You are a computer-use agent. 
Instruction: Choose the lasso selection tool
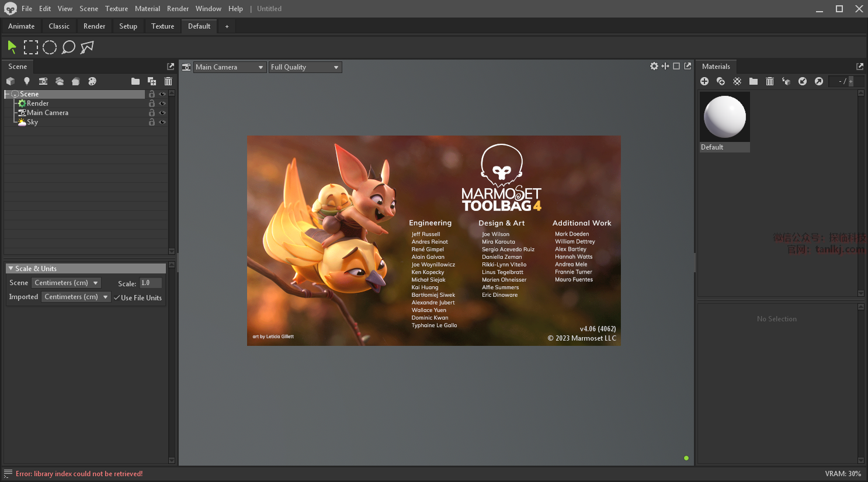coord(68,47)
